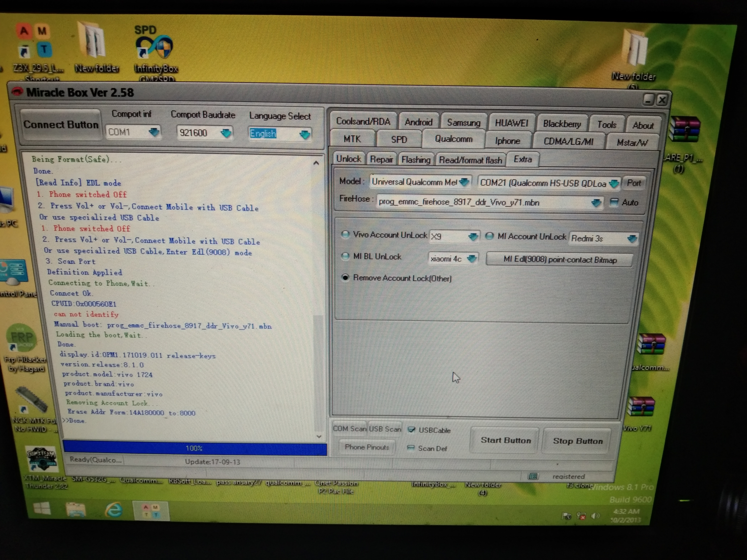This screenshot has height=560, width=747.
Task: Select the Vivo Account UnLock radio button
Action: pos(345,234)
